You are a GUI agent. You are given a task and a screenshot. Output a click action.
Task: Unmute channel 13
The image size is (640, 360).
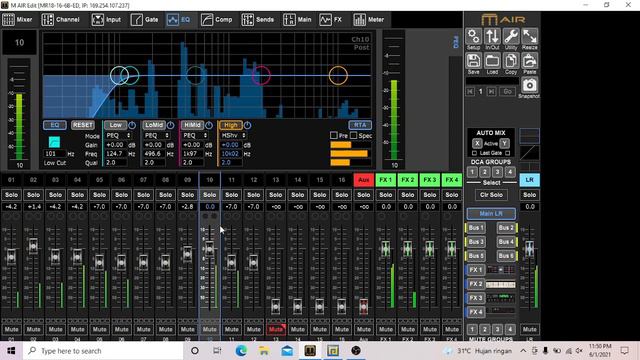click(276, 329)
